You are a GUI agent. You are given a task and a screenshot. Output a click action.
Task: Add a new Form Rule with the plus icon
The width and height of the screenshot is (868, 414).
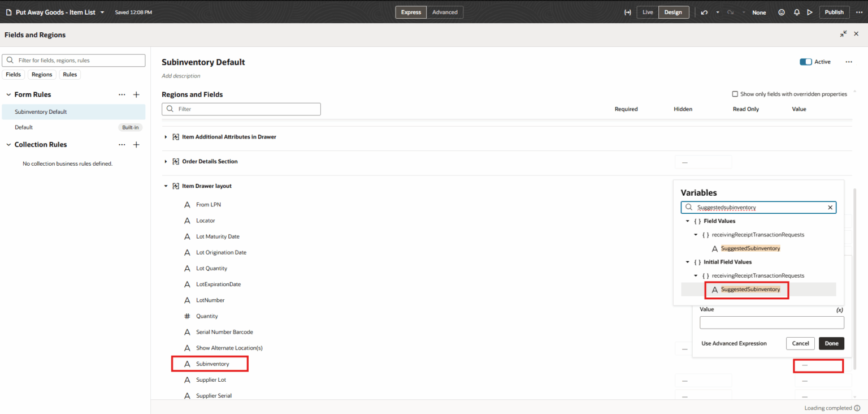136,94
